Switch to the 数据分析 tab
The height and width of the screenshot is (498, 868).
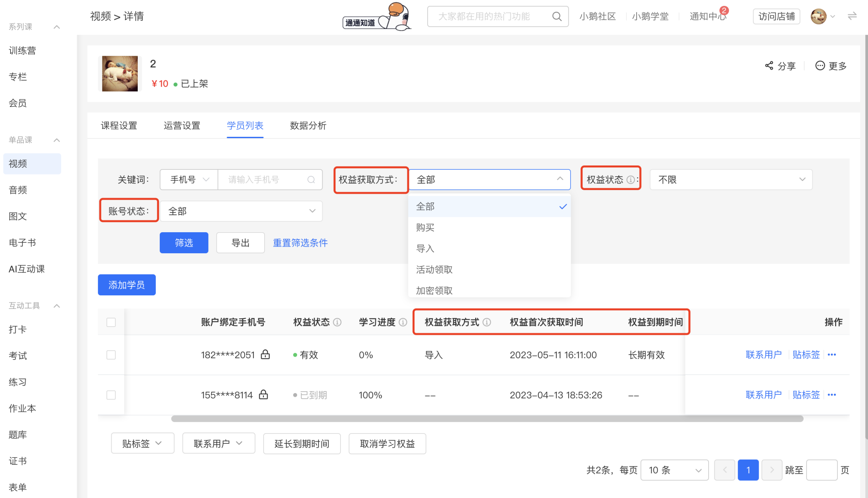[x=308, y=126]
